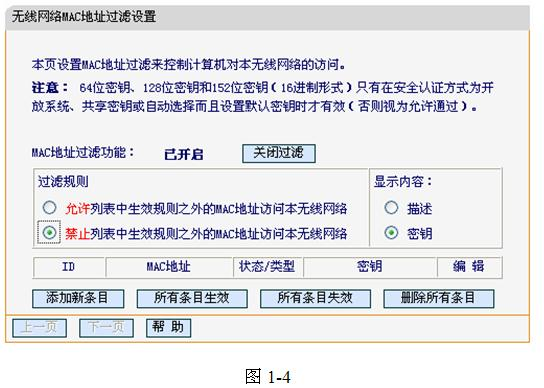Go to next page with 下一页
This screenshot has width=544, height=388.
pyautogui.click(x=106, y=328)
